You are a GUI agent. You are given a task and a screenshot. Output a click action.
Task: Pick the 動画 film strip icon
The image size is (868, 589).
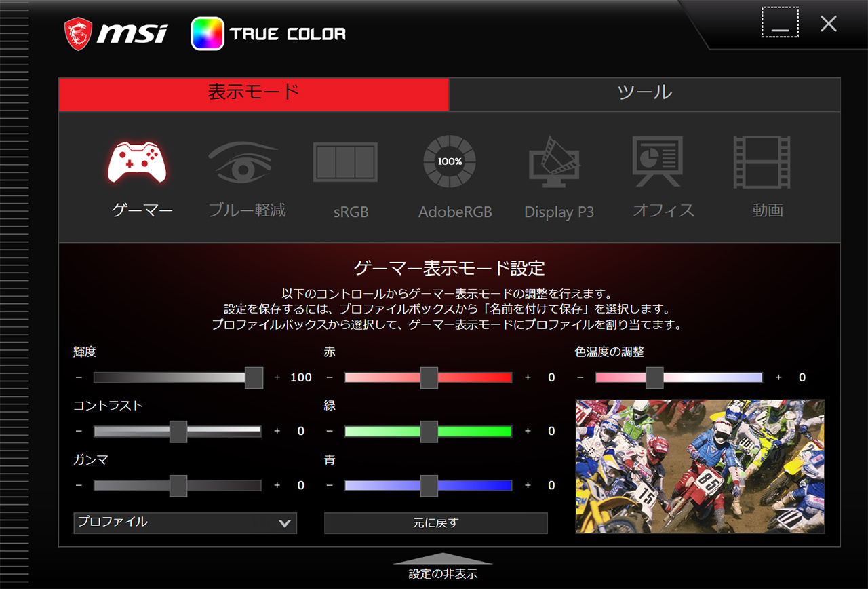(x=762, y=162)
